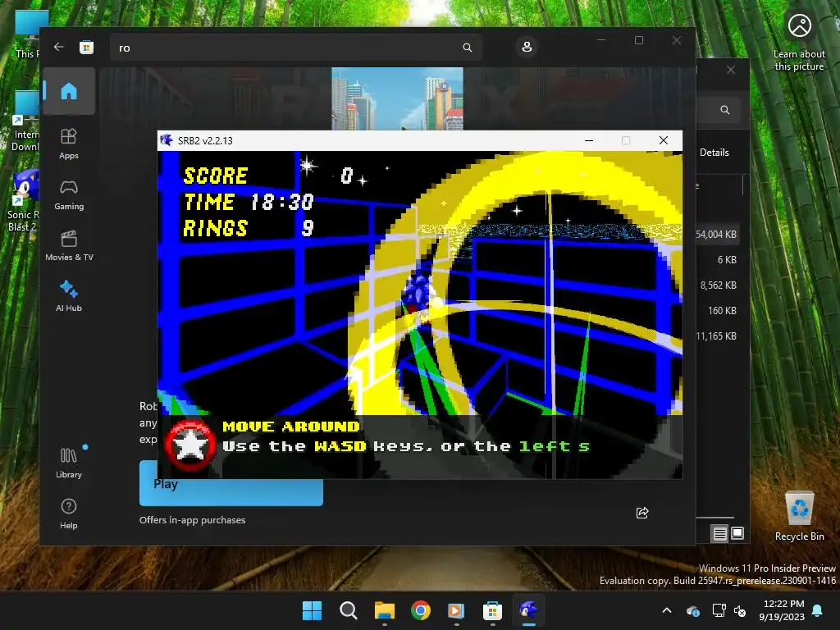This screenshot has width=840, height=630.
Task: Close the SRB2 v2.2.13 window
Action: point(663,140)
